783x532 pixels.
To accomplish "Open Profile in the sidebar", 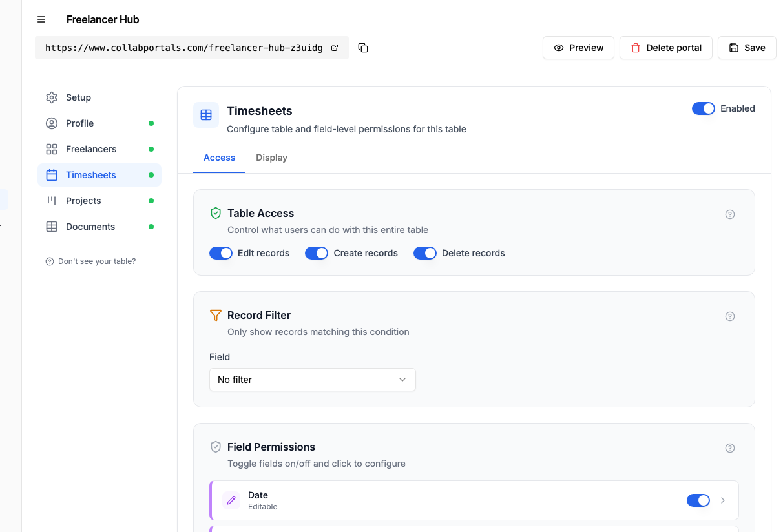I will coord(99,123).
